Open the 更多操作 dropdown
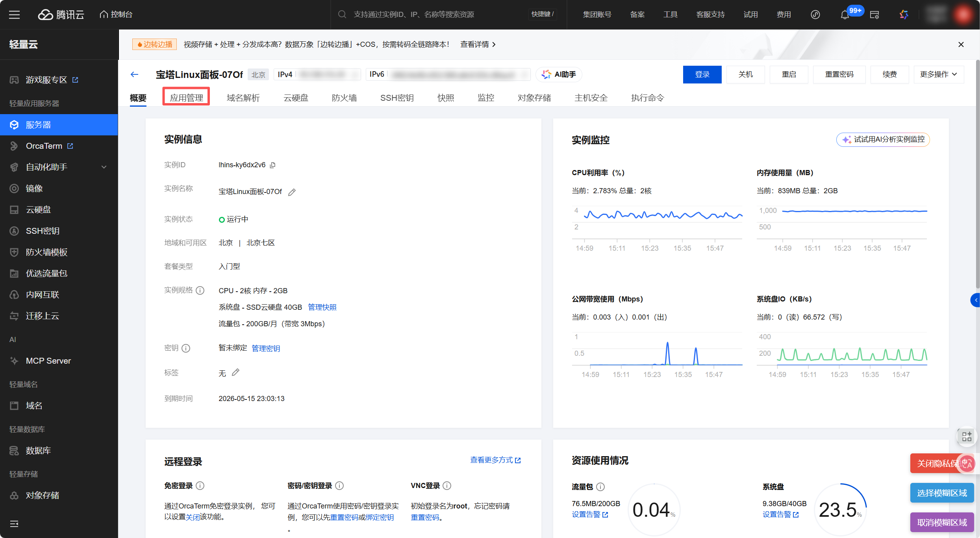Image resolution: width=980 pixels, height=538 pixels. coord(938,74)
